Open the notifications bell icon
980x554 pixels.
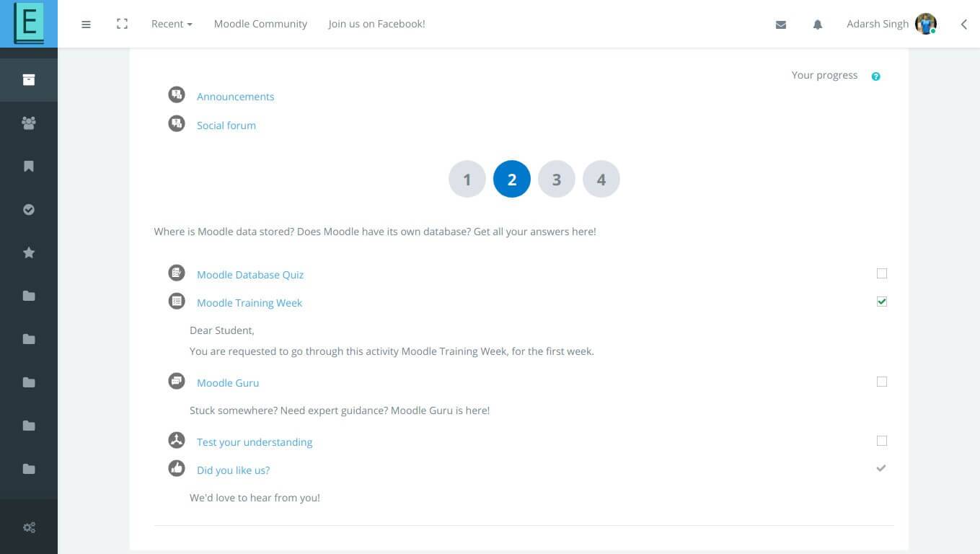pos(818,25)
